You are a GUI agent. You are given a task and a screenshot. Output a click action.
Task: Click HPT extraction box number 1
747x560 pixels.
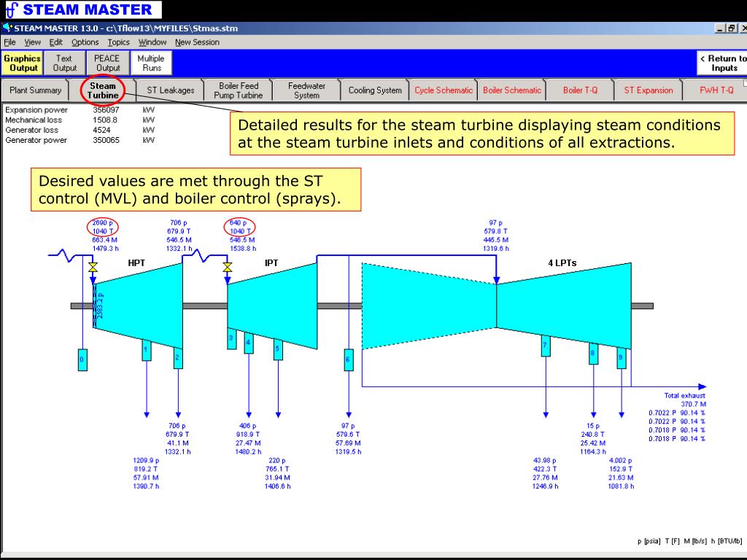click(146, 350)
